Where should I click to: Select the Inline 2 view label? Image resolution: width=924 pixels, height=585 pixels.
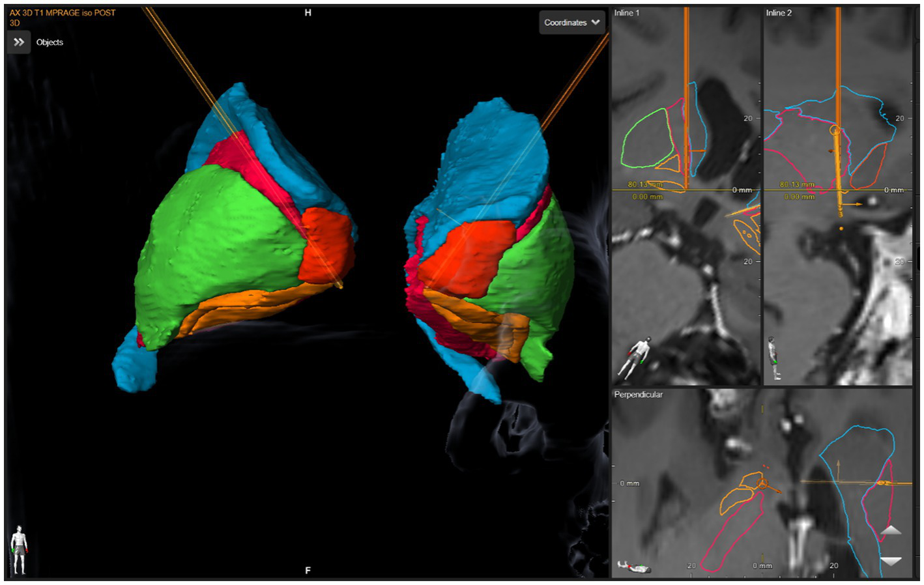pos(779,13)
